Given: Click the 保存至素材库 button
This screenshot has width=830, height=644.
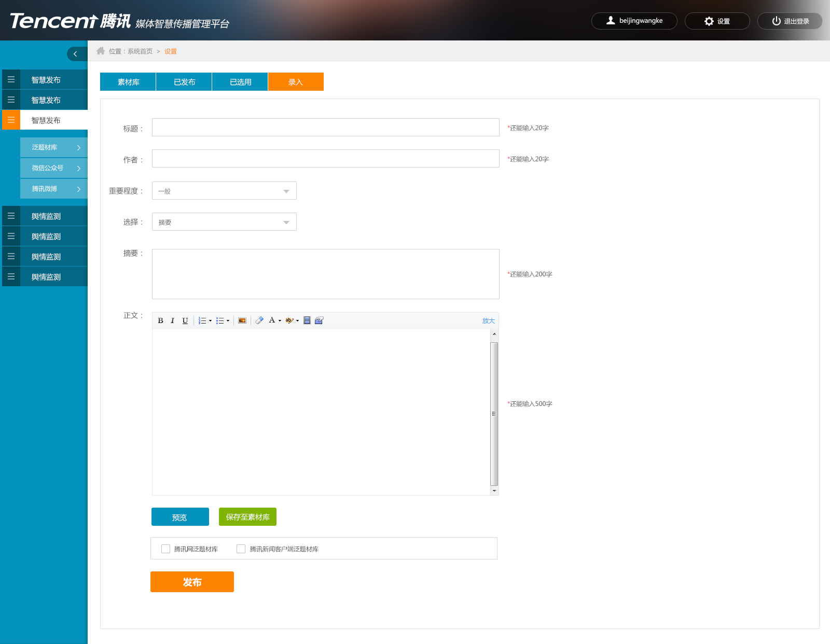Looking at the screenshot, I should point(247,517).
